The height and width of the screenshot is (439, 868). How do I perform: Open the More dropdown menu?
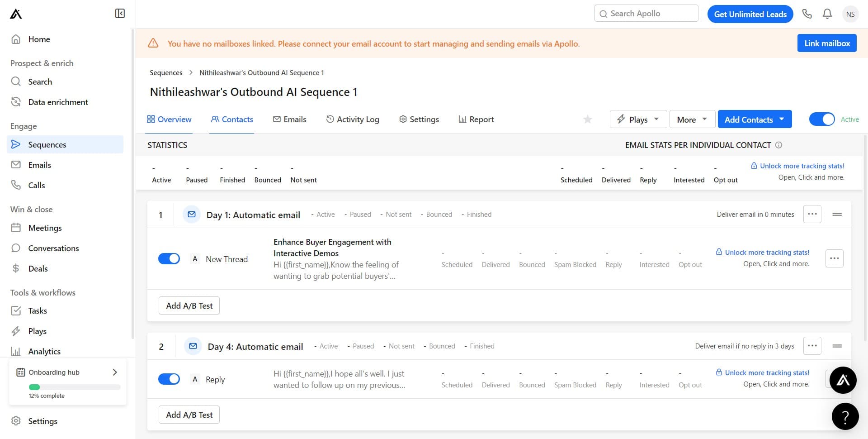(692, 119)
